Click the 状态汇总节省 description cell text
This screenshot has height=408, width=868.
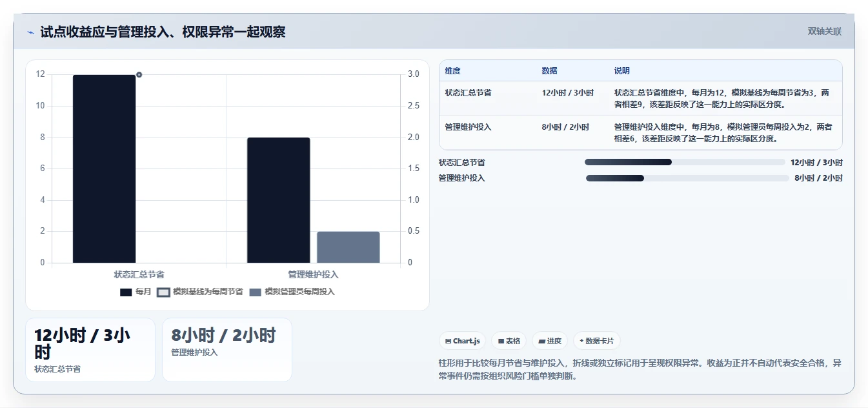(723, 98)
